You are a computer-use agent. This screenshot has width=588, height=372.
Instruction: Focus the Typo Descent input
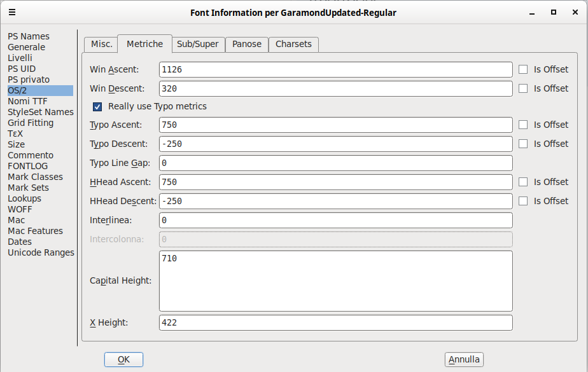tap(335, 144)
